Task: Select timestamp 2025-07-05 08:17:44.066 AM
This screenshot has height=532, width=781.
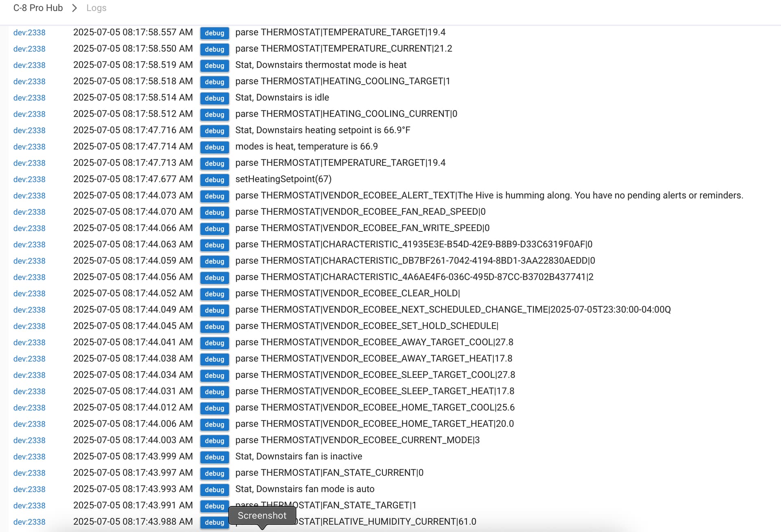Action: (133, 228)
